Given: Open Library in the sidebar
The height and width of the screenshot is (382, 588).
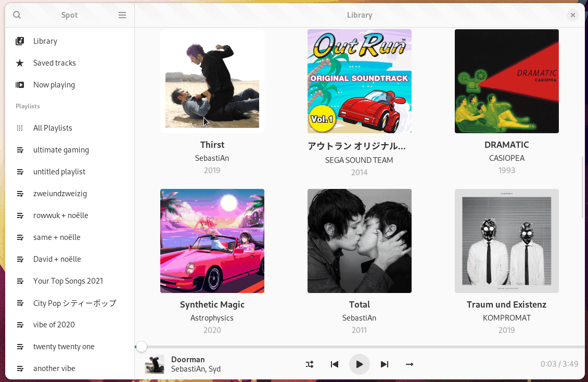Looking at the screenshot, I should point(70,41).
